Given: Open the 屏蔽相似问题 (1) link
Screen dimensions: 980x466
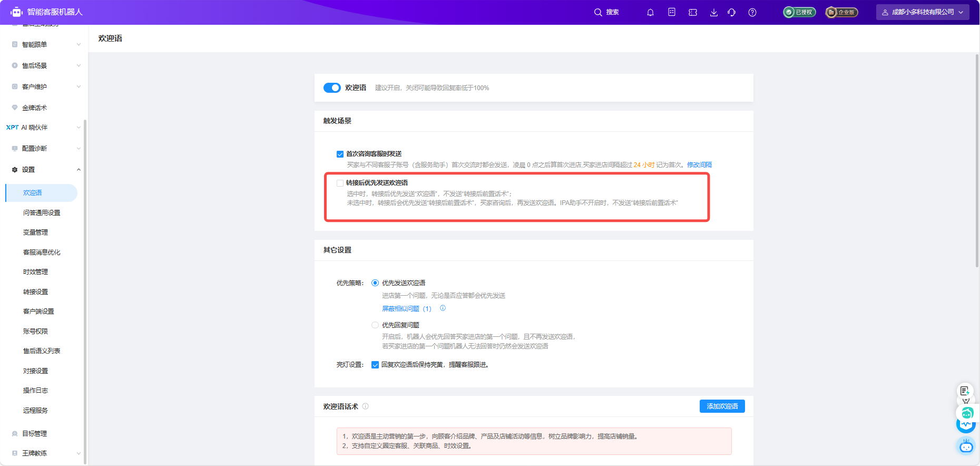Looking at the screenshot, I should [x=407, y=309].
